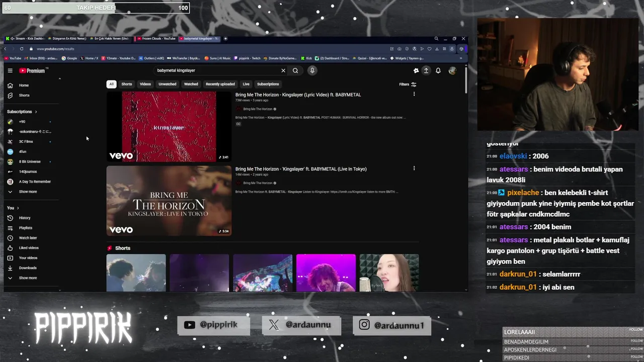Screen dimensions: 644x362
Task: Reload the page in browser
Action: click(x=22, y=49)
